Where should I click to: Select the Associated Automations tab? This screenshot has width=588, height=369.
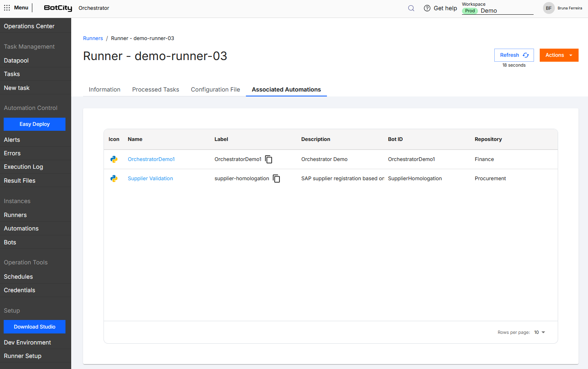point(286,89)
